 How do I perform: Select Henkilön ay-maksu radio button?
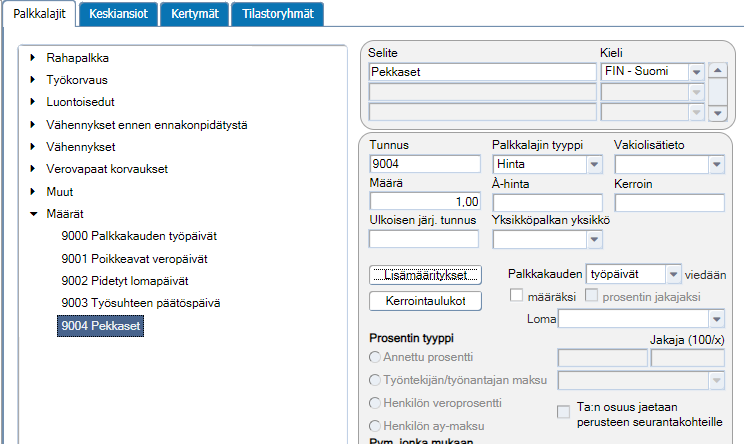click(x=375, y=426)
